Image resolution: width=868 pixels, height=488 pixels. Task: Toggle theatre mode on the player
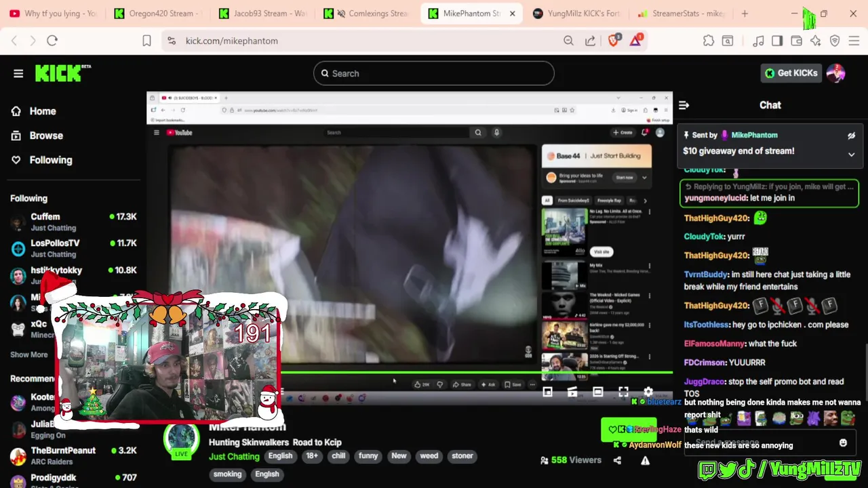click(x=597, y=392)
